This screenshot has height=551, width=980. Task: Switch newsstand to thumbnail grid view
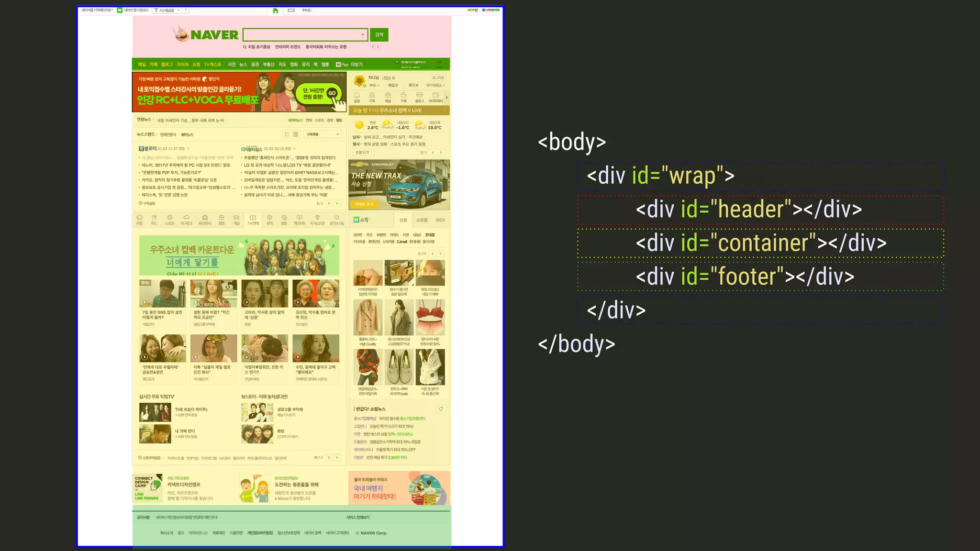tap(287, 134)
